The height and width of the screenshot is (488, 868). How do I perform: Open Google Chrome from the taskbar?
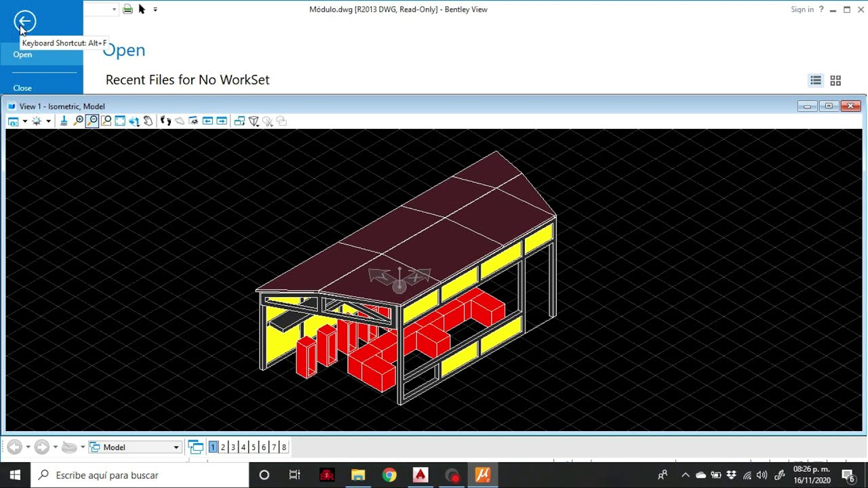(389, 475)
